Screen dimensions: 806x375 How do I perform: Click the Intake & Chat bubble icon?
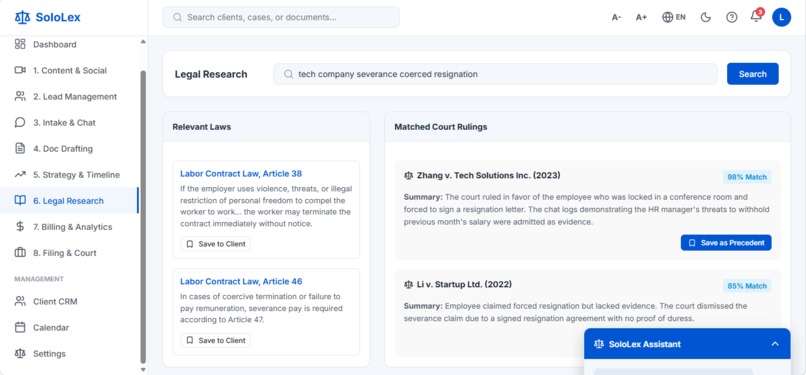pyautogui.click(x=20, y=122)
